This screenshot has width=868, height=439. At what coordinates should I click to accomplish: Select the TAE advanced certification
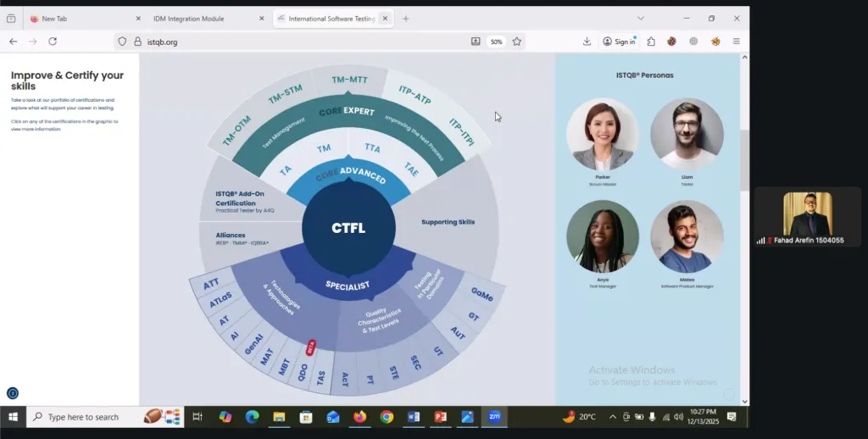411,169
